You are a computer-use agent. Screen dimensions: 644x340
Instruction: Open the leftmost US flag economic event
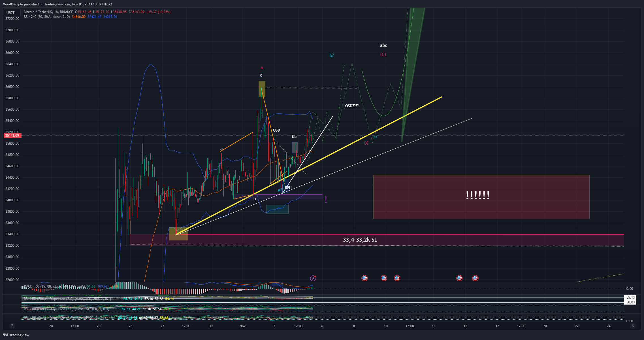click(x=364, y=278)
